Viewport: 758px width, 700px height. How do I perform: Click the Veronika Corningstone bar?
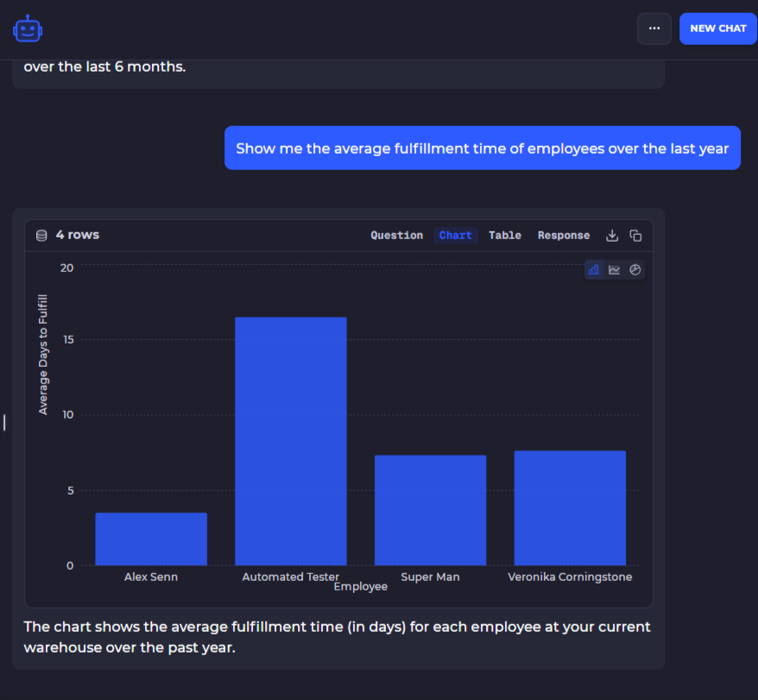[570, 508]
